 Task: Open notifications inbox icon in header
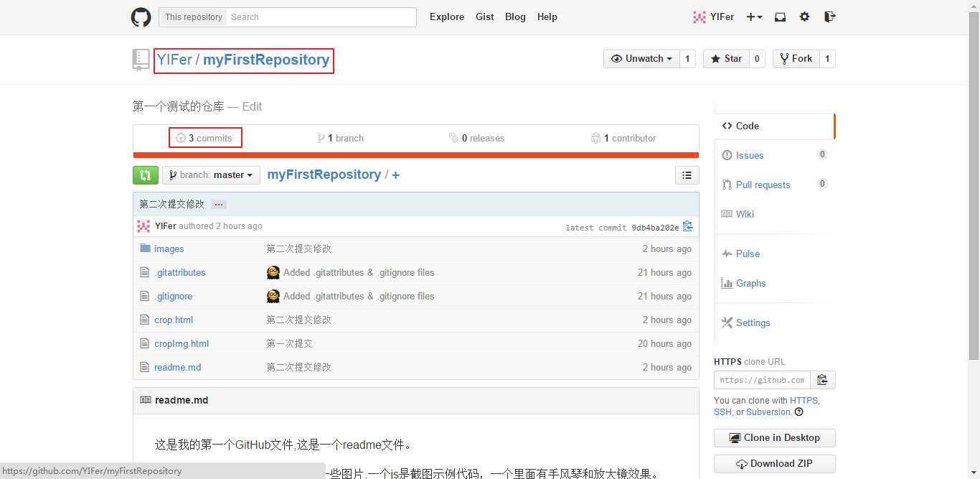click(x=780, y=17)
